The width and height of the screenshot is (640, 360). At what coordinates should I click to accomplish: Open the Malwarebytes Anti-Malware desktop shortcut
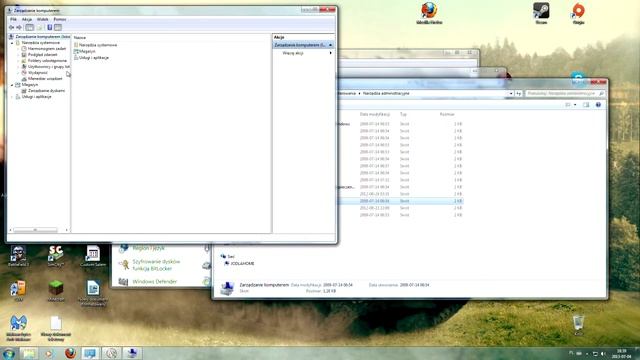[x=18, y=328]
